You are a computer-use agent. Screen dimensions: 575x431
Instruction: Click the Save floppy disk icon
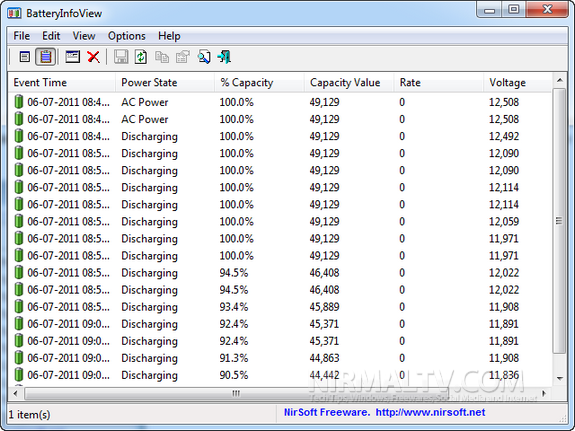121,57
